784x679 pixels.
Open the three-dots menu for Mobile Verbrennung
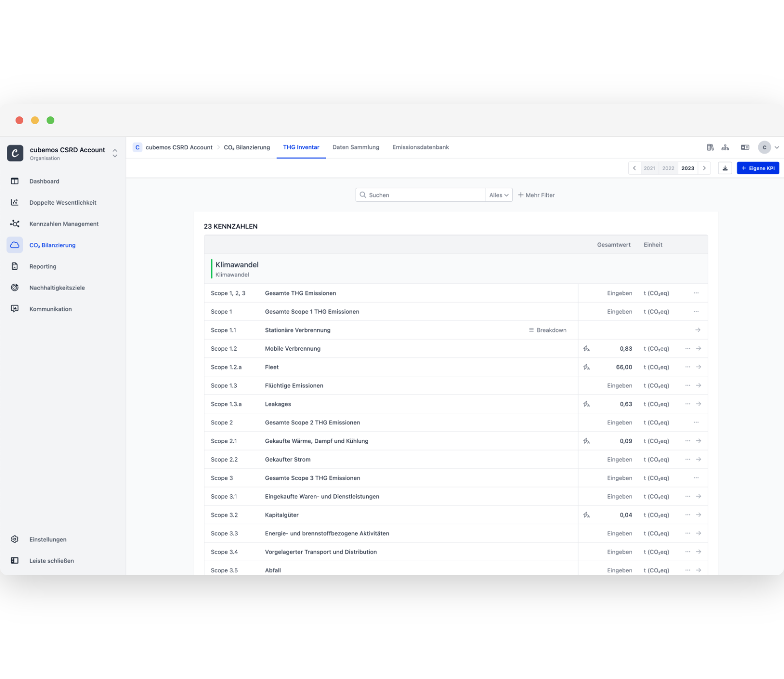687,349
